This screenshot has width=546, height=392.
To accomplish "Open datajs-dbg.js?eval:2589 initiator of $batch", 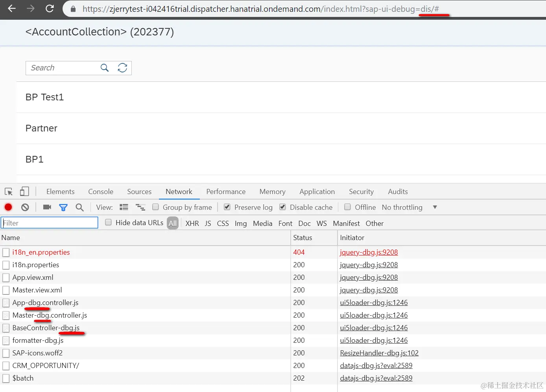I will coord(376,378).
